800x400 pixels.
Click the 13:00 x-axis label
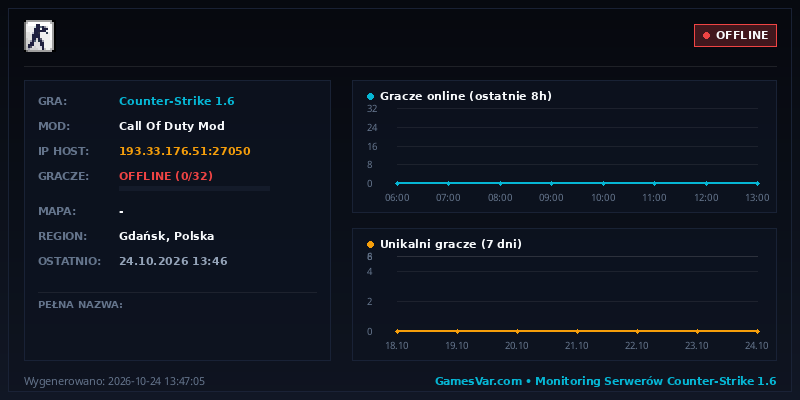757,197
